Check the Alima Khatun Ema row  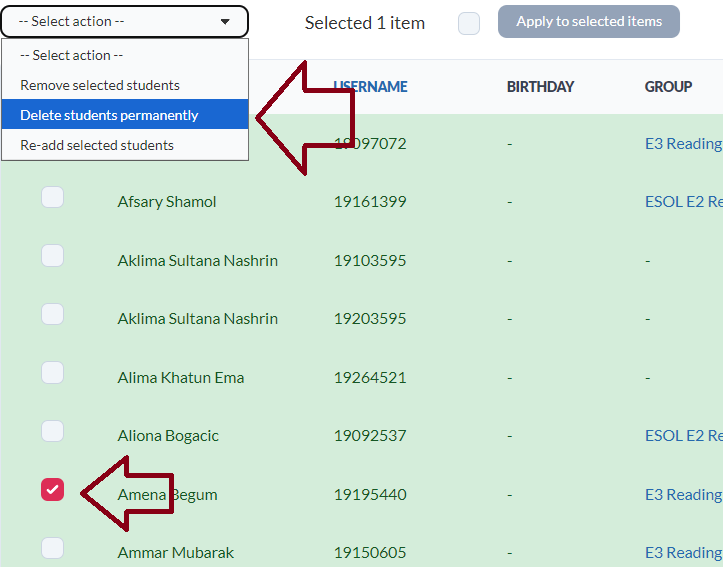[52, 374]
